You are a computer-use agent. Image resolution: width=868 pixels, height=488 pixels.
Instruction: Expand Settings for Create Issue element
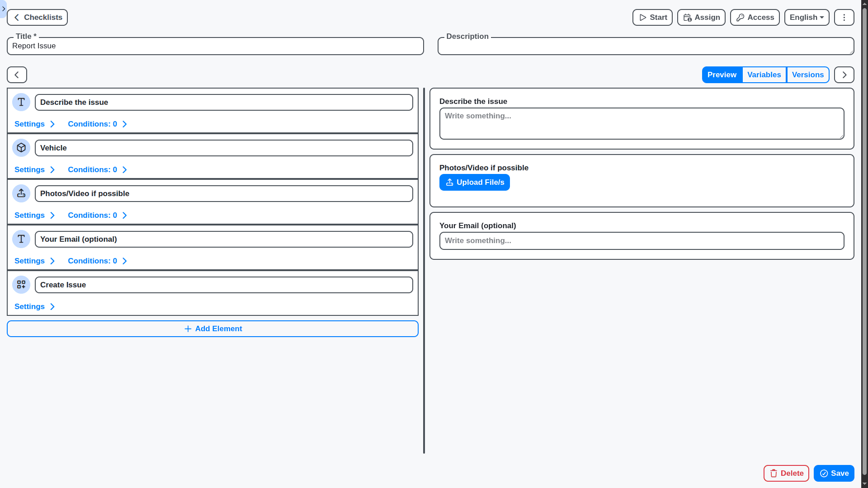(x=34, y=307)
